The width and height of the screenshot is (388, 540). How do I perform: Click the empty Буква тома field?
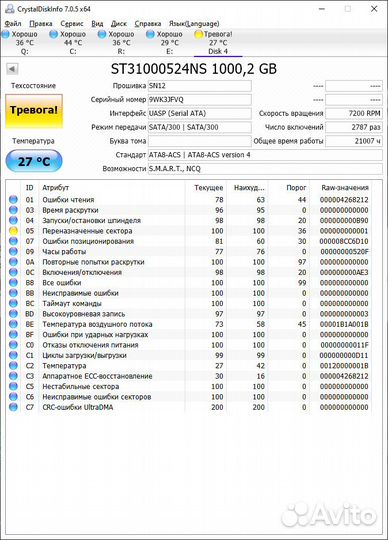pos(199,141)
